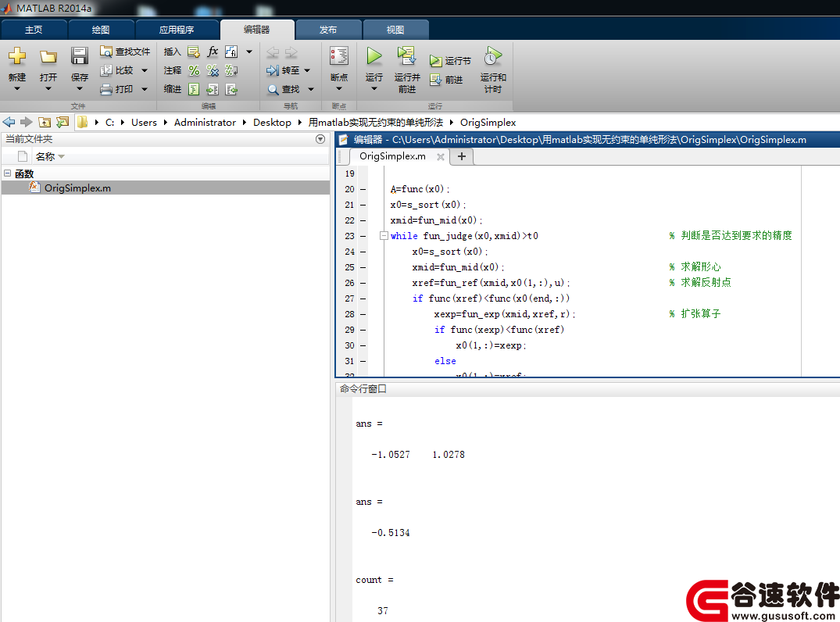Switch to the 绘图 tab
Screen dimensions: 840x622
point(101,30)
